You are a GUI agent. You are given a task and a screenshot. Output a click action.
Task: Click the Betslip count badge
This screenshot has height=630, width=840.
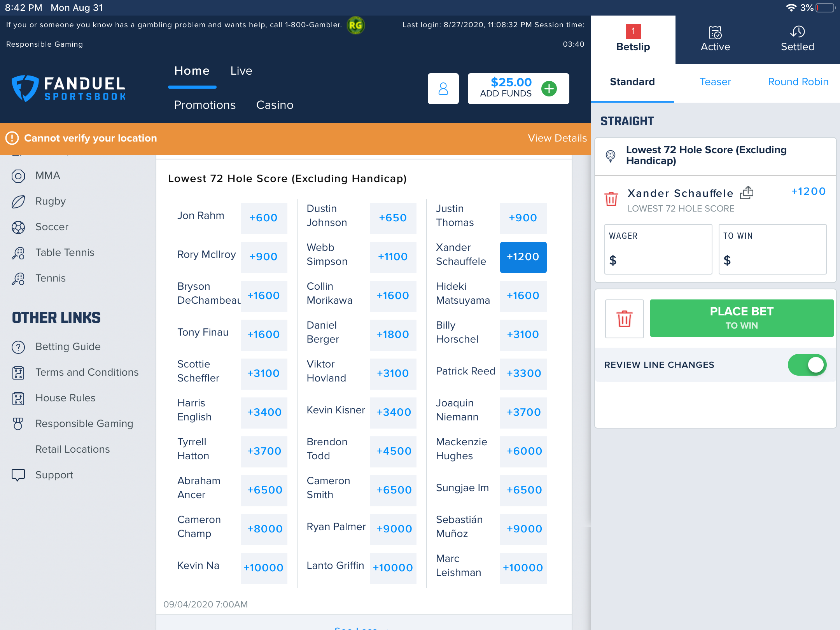(633, 31)
